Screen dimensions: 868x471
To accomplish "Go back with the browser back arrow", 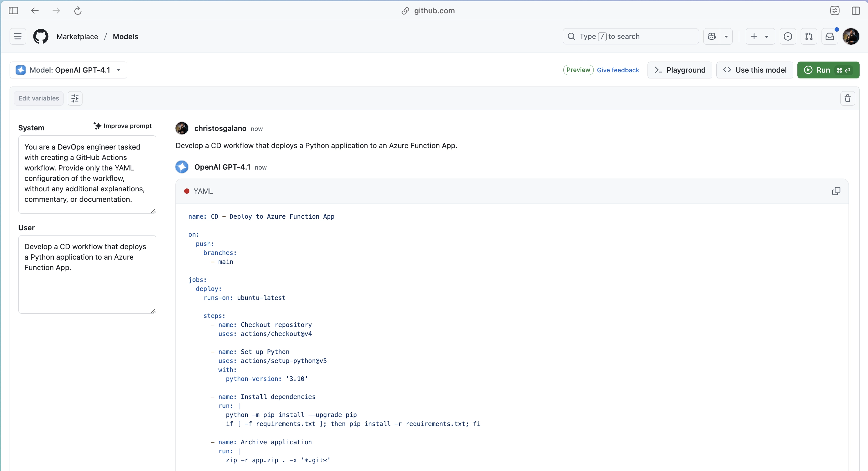I will click(35, 11).
